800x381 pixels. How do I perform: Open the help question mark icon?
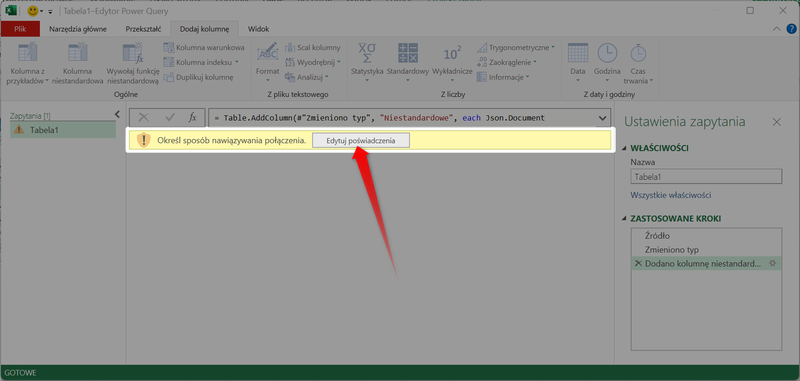791,29
